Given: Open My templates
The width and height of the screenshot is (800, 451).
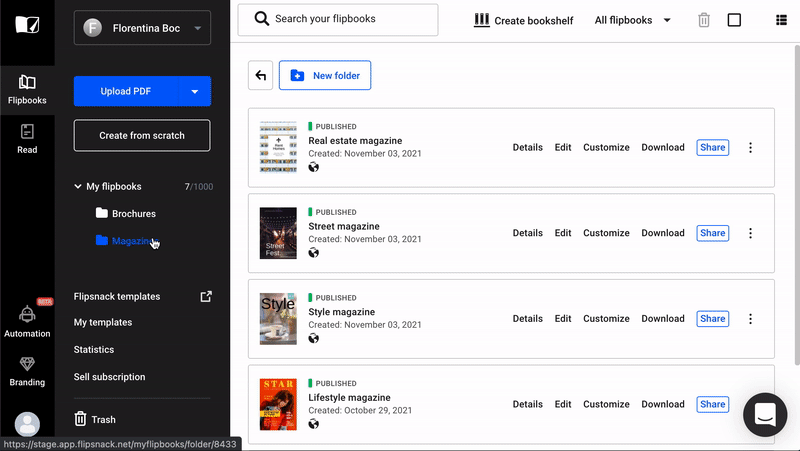Looking at the screenshot, I should (103, 322).
